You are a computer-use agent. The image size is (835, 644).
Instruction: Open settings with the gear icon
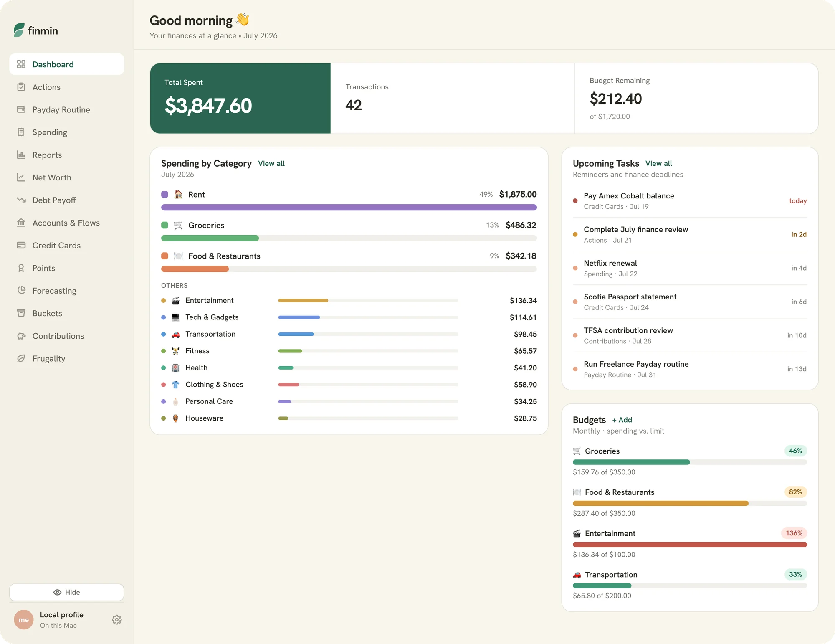pos(117,619)
